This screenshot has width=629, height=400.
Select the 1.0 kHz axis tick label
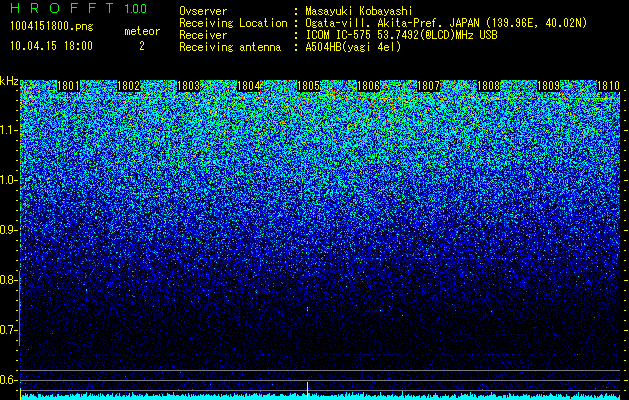click(x=9, y=181)
